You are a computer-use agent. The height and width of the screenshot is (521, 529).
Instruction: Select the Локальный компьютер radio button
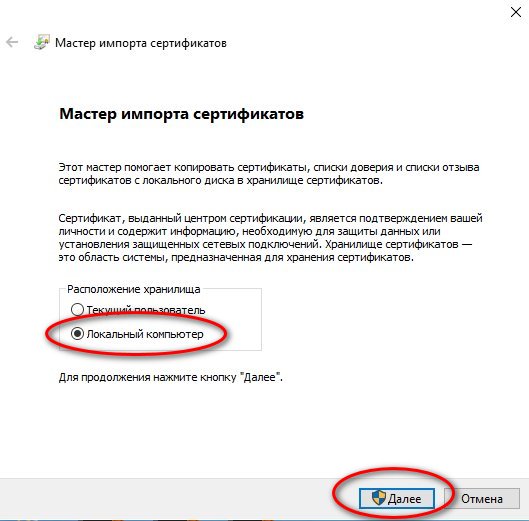(77, 334)
